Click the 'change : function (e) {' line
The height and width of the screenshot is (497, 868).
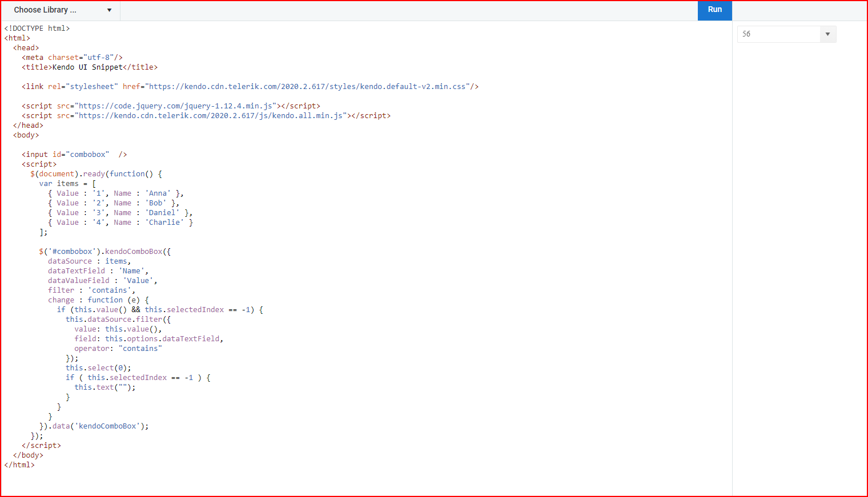click(x=98, y=300)
